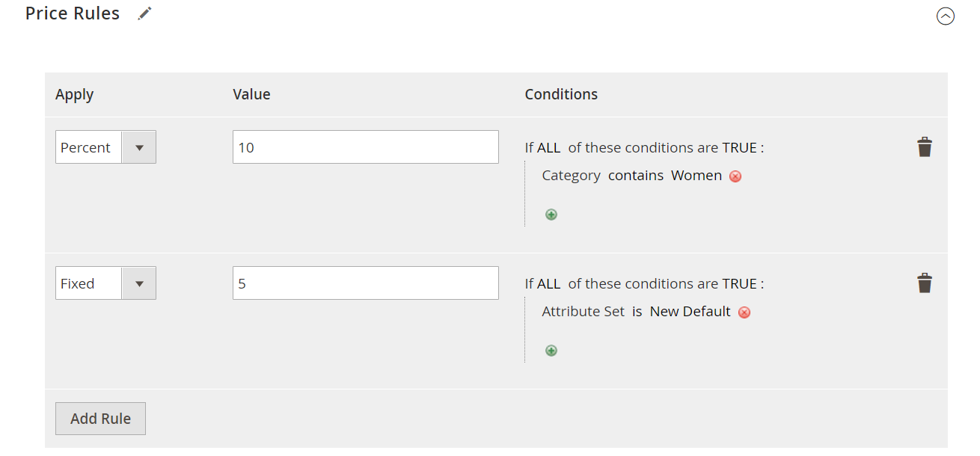Change the 'contains' operator for Category
Image resolution: width=980 pixels, height=456 pixels.
click(x=636, y=176)
